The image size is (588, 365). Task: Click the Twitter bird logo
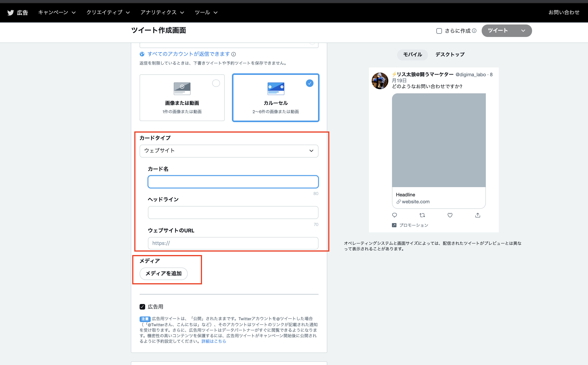(x=10, y=12)
